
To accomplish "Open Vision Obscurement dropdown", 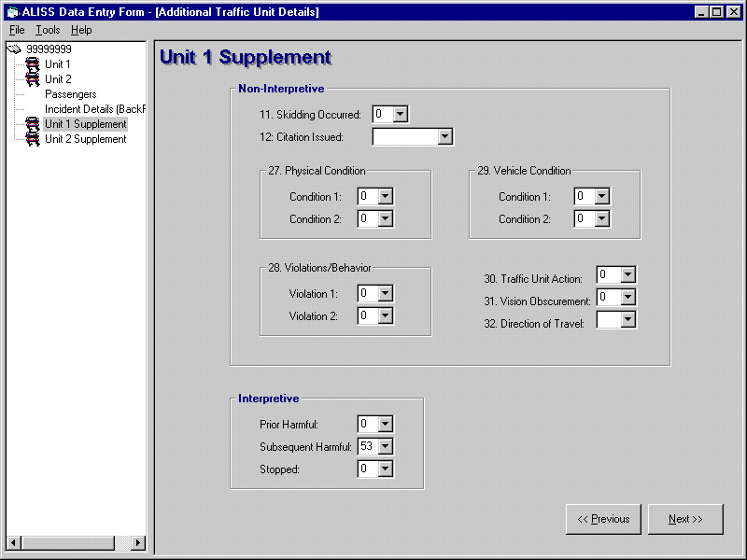I will (628, 297).
